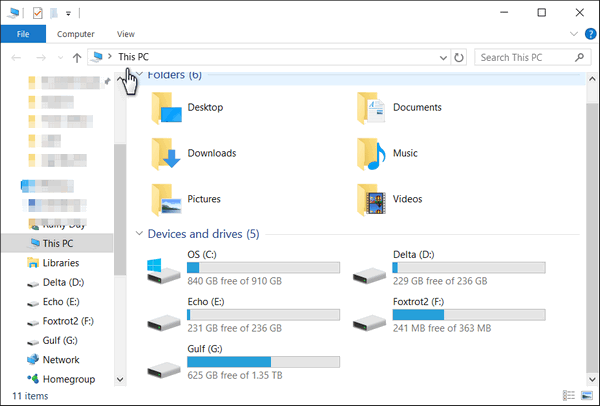Click the Foxtrot2 (F:) storage usage bar
Screen dimensions: 600x406
pos(469,315)
